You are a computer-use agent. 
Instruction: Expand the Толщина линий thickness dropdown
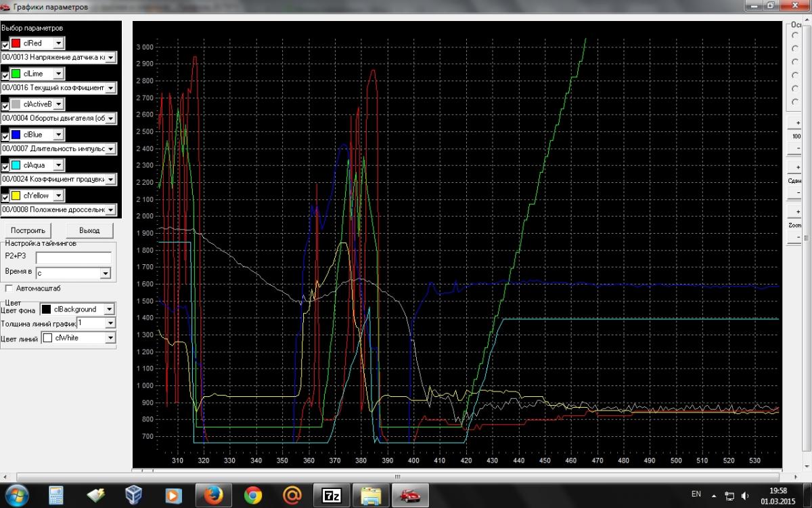(110, 323)
